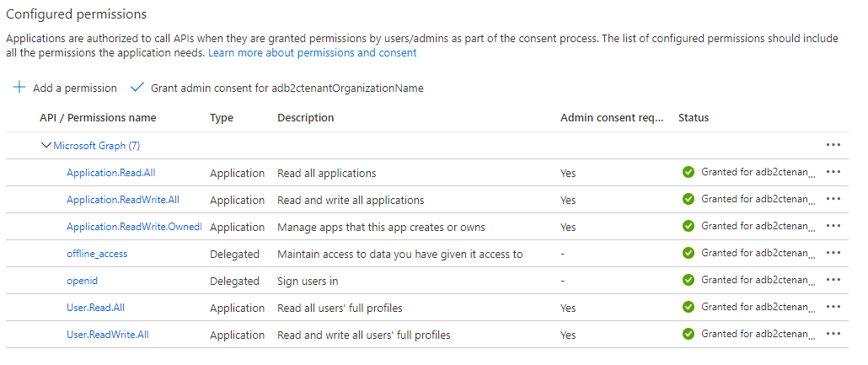Click 'Yes' admin consent cell in Application.Read.All row
Screen dimensions: 868x365
pos(568,174)
